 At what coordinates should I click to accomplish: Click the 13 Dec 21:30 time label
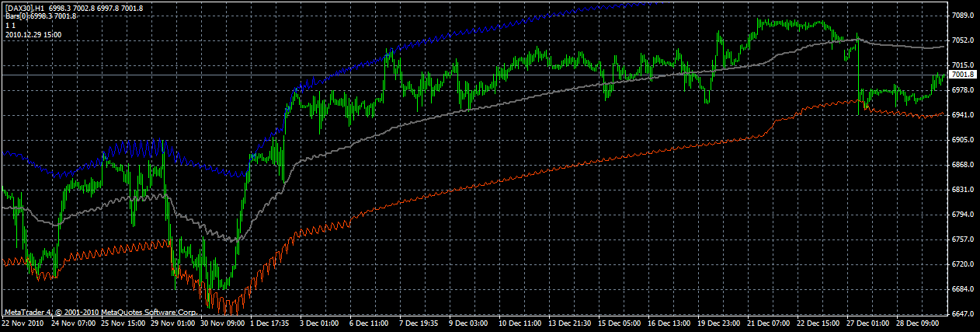(569, 322)
